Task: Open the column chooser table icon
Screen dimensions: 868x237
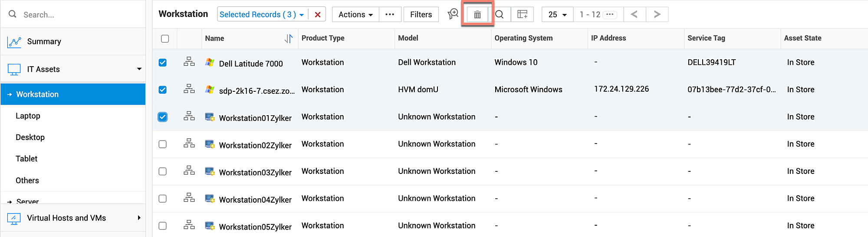Action: [523, 15]
